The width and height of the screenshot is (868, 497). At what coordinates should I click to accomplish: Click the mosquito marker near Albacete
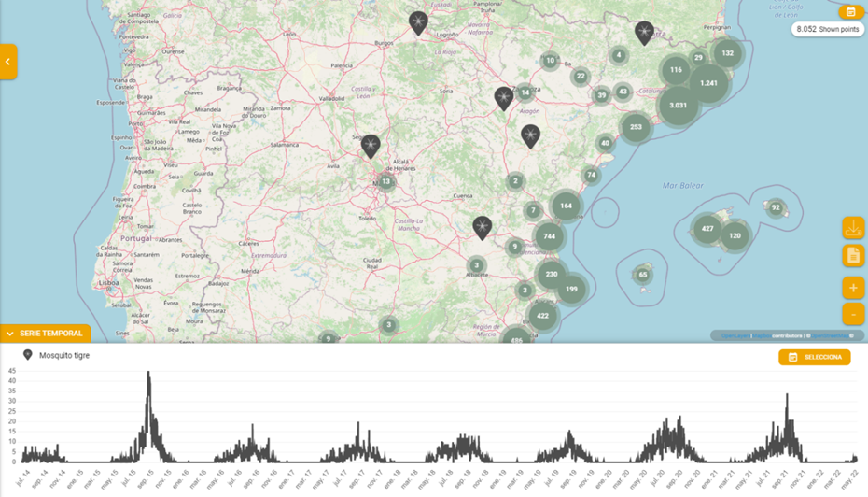[x=482, y=227]
